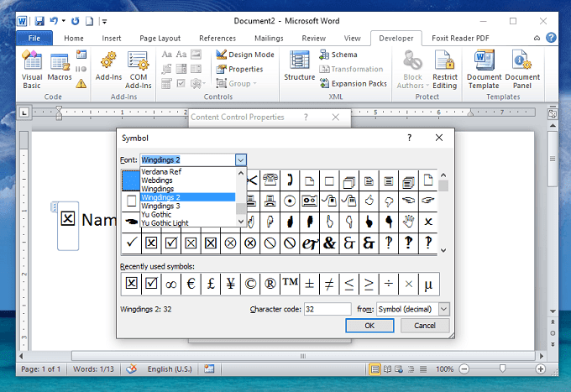Switch to the Page Layout tab

click(160, 38)
